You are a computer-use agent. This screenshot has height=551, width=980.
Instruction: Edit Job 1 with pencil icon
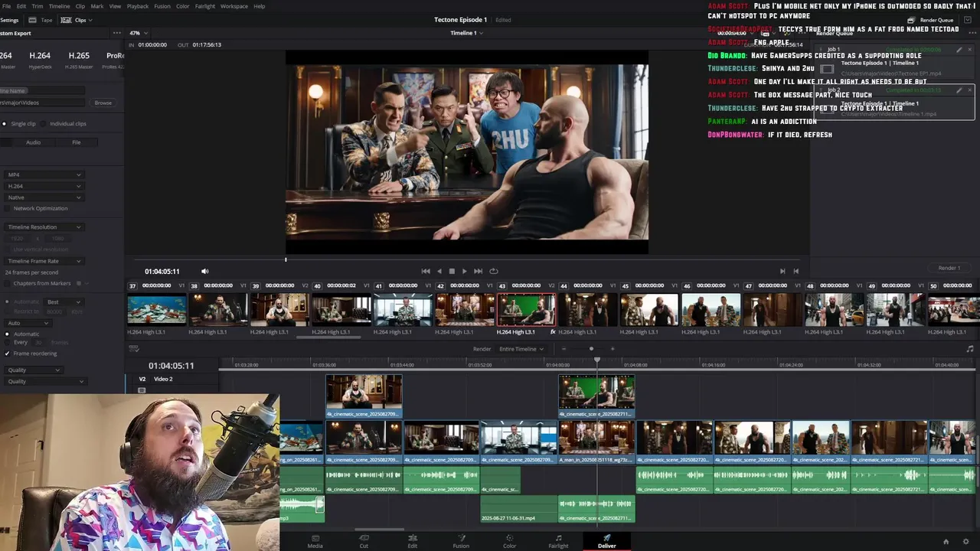[x=959, y=50]
